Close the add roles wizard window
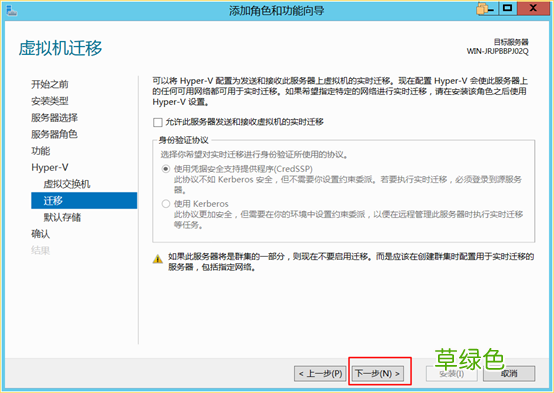The width and height of the screenshot is (554, 393). point(534,8)
